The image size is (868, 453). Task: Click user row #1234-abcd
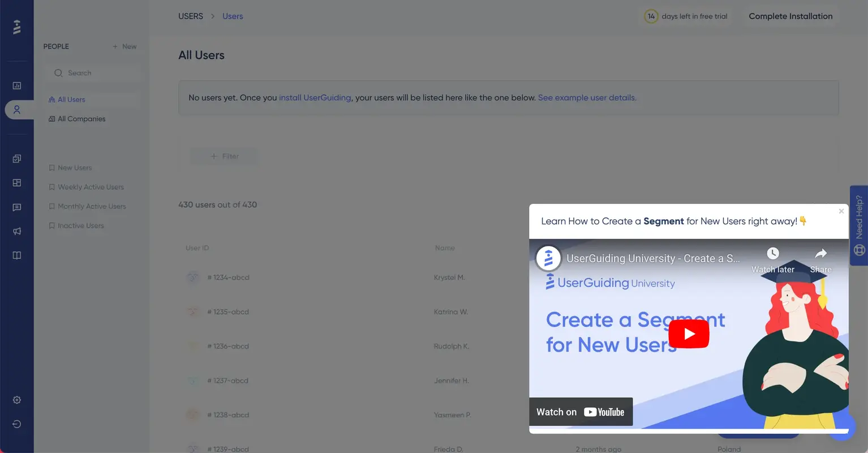point(509,277)
